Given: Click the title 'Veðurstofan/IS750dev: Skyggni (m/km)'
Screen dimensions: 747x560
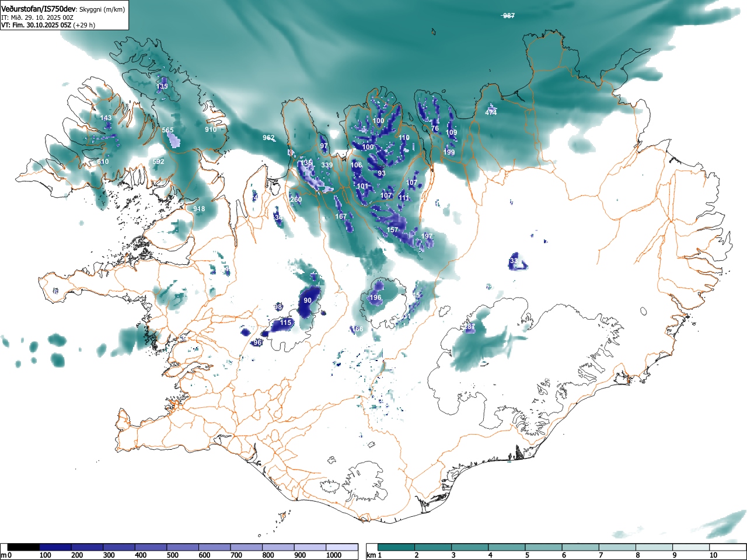Looking at the screenshot, I should pyautogui.click(x=63, y=9).
